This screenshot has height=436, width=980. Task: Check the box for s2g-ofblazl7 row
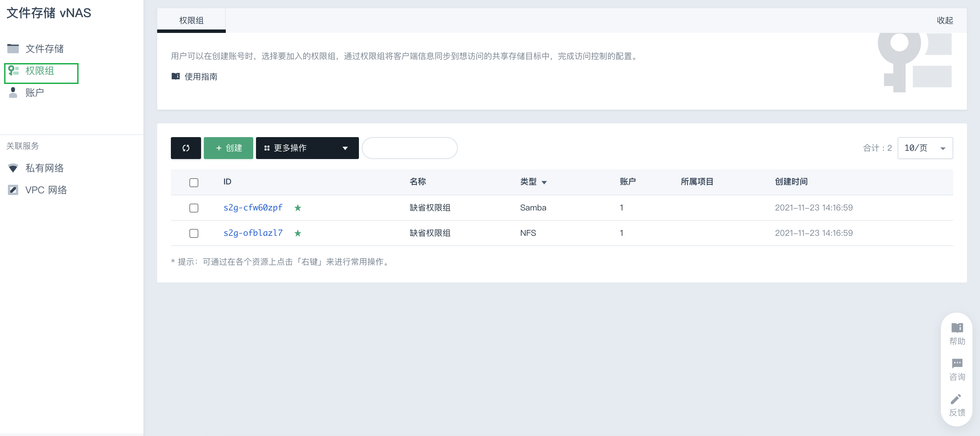(194, 233)
